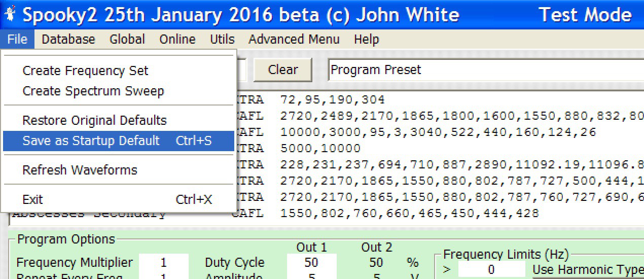The height and width of the screenshot is (279, 644).
Task: Edit the Repeat Every Freq value
Action: click(163, 275)
